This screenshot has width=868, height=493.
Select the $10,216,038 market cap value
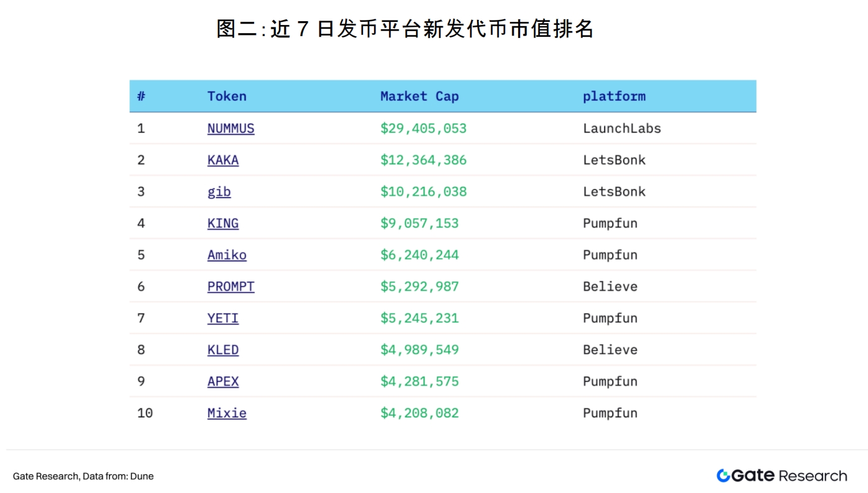coord(423,192)
